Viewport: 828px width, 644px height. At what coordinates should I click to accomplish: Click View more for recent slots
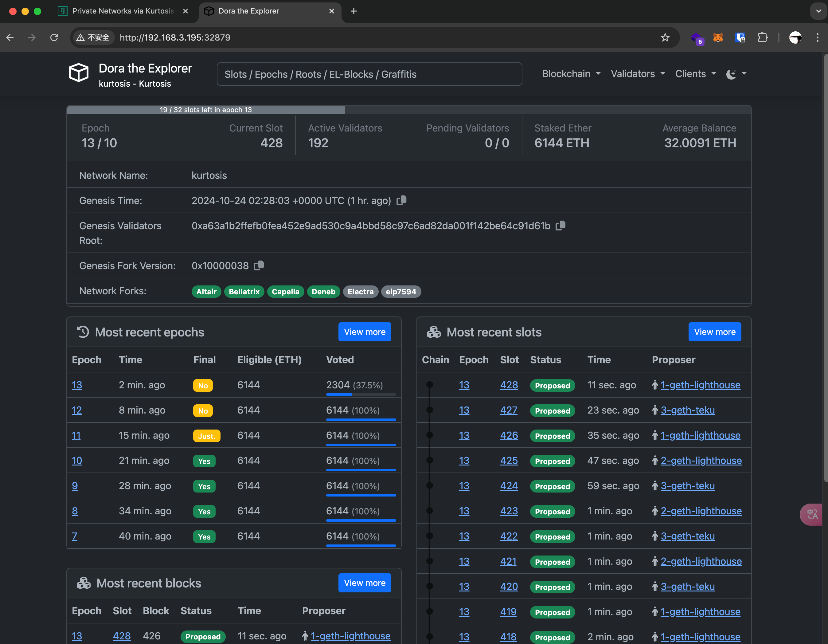coord(715,332)
